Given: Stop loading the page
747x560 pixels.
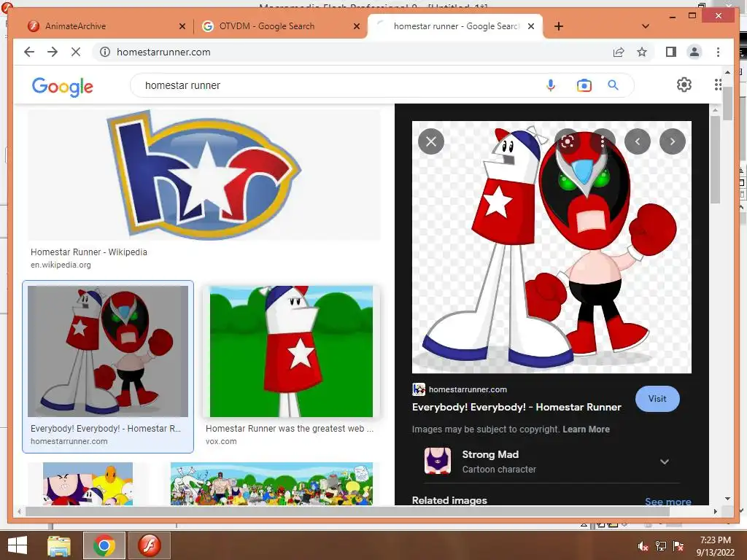Looking at the screenshot, I should point(76,52).
